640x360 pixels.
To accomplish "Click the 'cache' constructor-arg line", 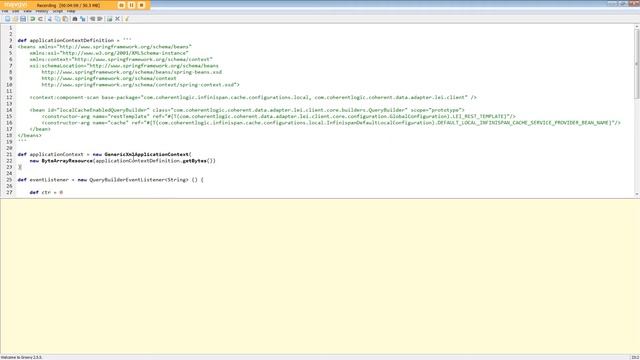I will coord(331,122).
